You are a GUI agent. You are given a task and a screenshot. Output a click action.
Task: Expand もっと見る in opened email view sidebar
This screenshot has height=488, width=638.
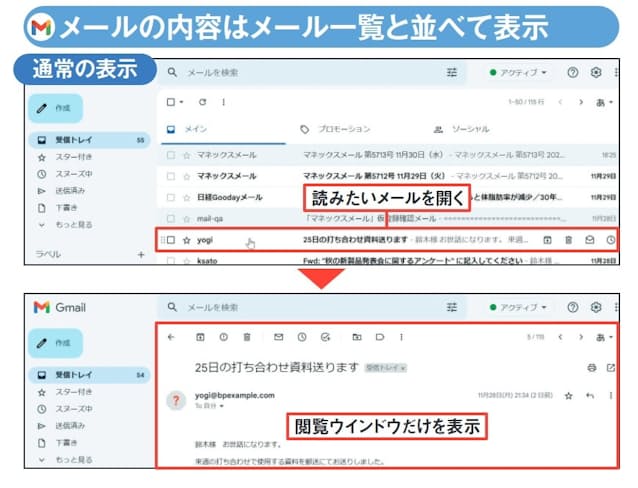pyautogui.click(x=66, y=460)
